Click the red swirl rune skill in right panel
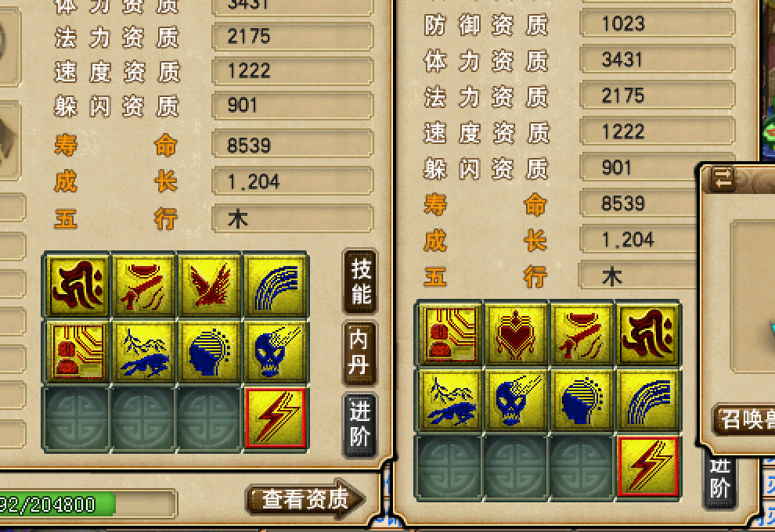 [x=648, y=334]
